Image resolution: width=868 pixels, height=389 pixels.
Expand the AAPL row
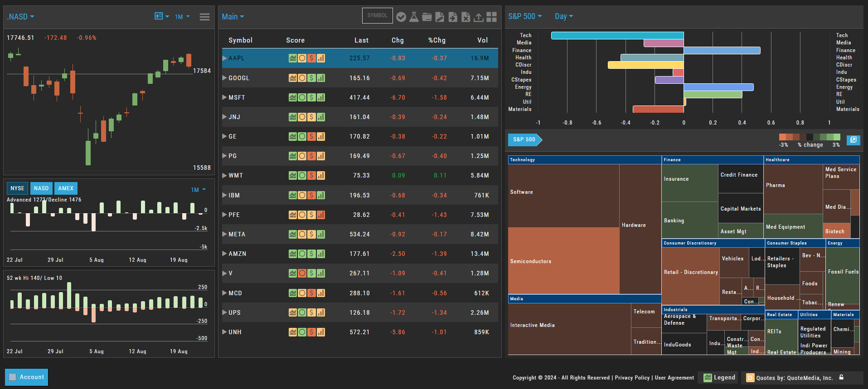pyautogui.click(x=224, y=58)
